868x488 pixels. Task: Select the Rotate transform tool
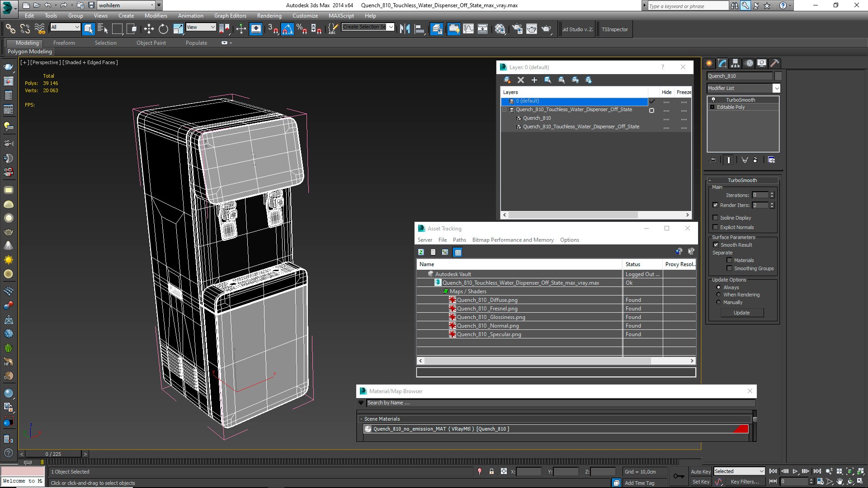[163, 29]
